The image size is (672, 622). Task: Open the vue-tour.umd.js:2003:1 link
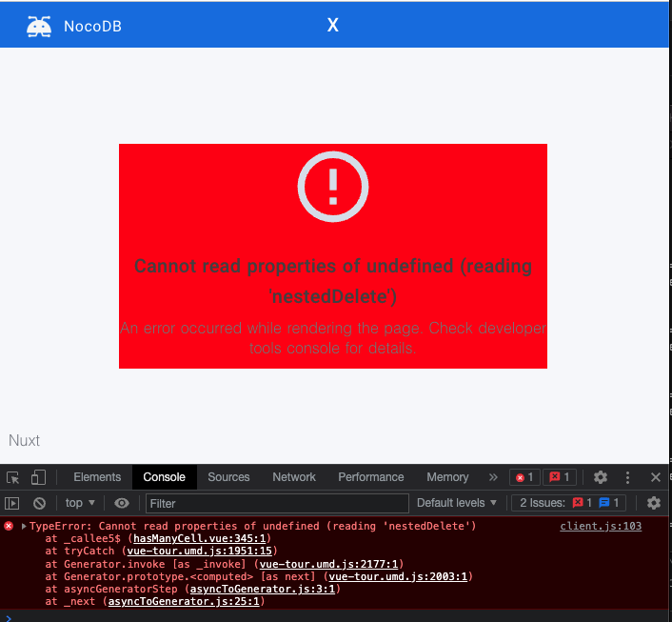398,576
